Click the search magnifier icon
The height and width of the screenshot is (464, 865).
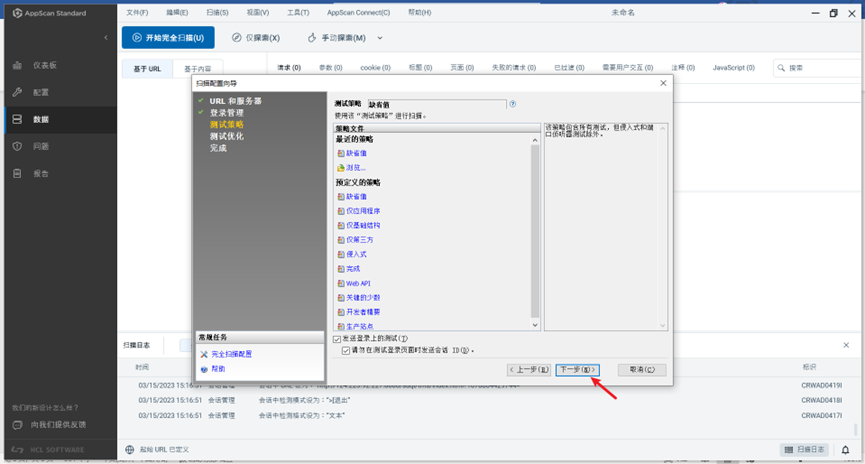pos(781,68)
